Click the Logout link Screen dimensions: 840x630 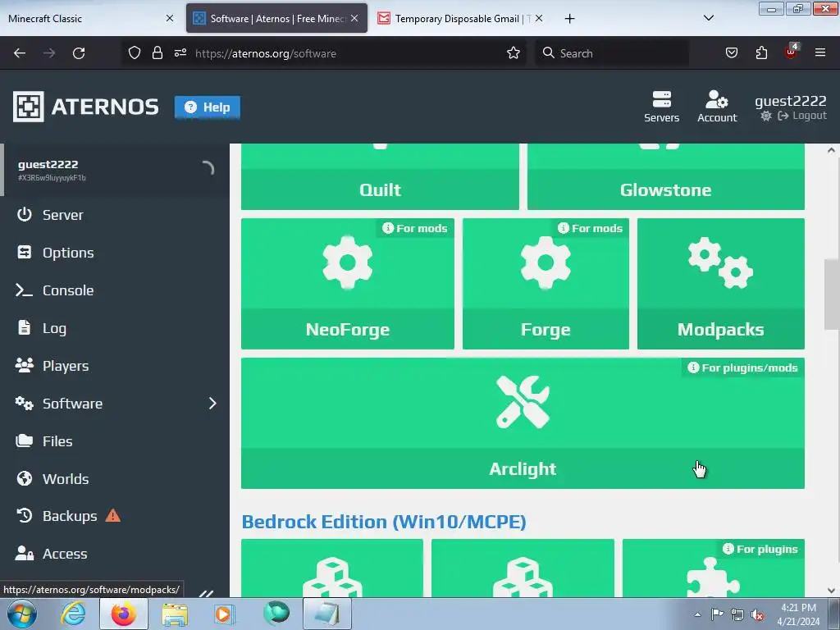(802, 116)
